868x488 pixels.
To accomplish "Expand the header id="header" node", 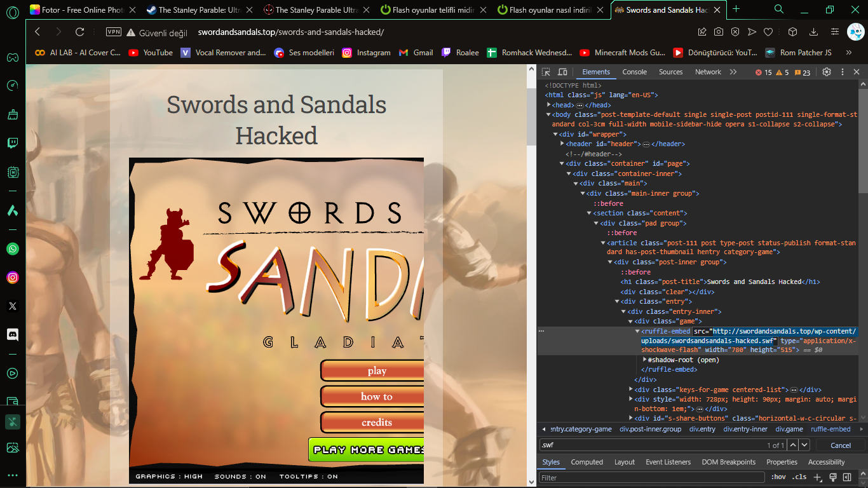I will [x=562, y=144].
